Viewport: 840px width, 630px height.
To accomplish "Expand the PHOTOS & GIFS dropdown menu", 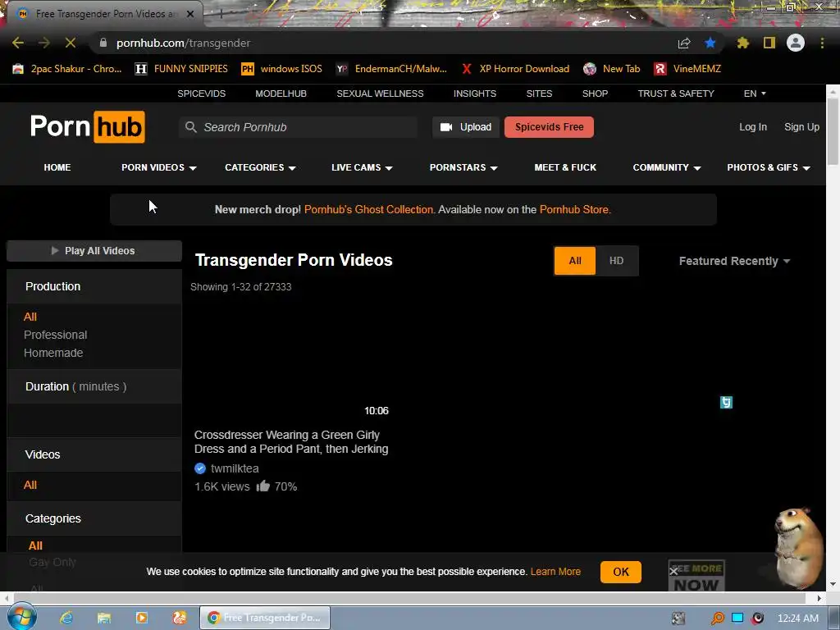I will click(768, 167).
